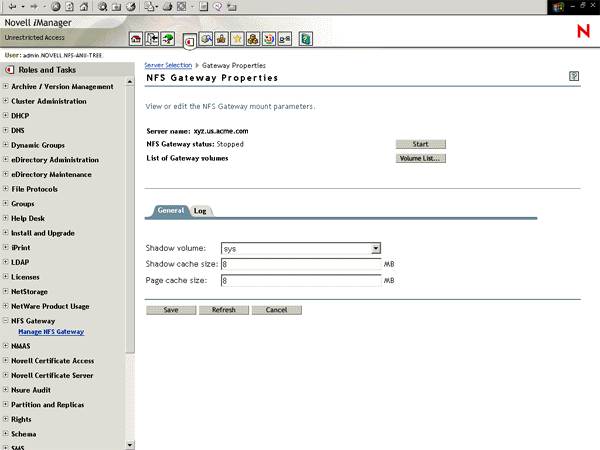The width and height of the screenshot is (600, 450).
Task: Expand the DHCP category
Action: (5, 115)
